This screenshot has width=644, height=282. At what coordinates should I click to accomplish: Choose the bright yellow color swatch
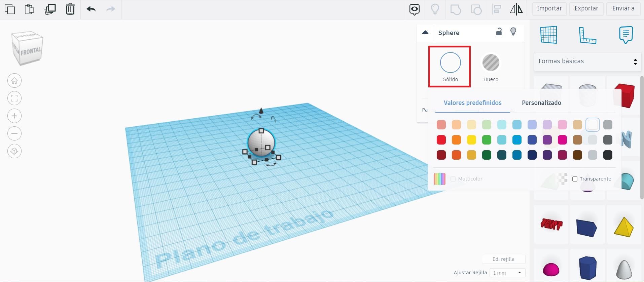pos(471,140)
